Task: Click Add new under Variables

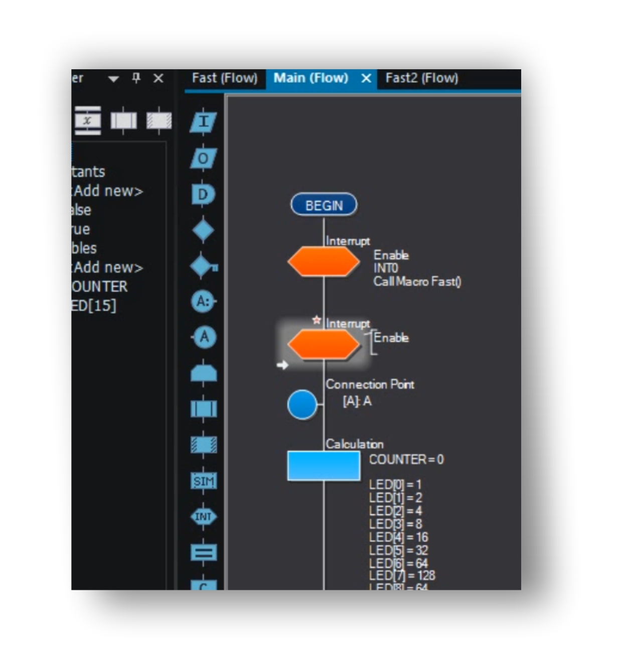Action: click(x=107, y=267)
